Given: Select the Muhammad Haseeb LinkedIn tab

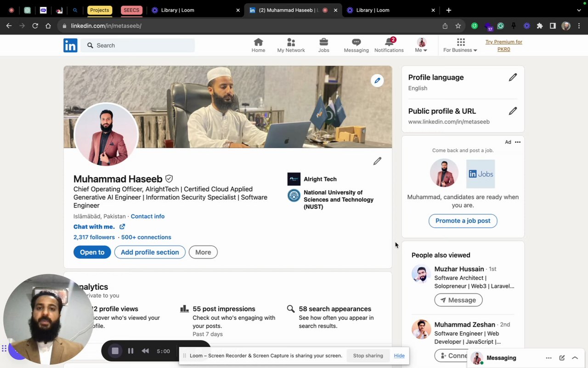Looking at the screenshot, I should (x=293, y=10).
